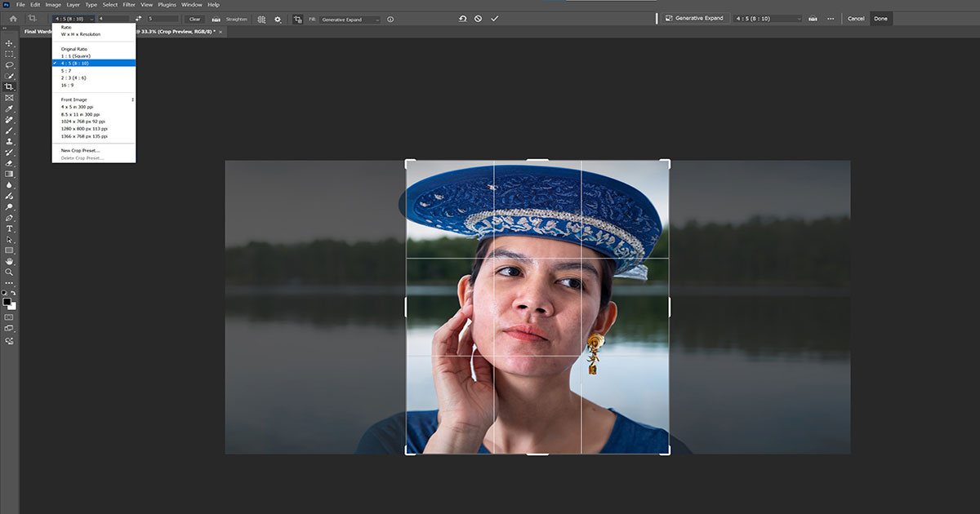The image size is (980, 514).
Task: Open the ratio dropdown next to Generative Expand
Action: click(x=768, y=18)
